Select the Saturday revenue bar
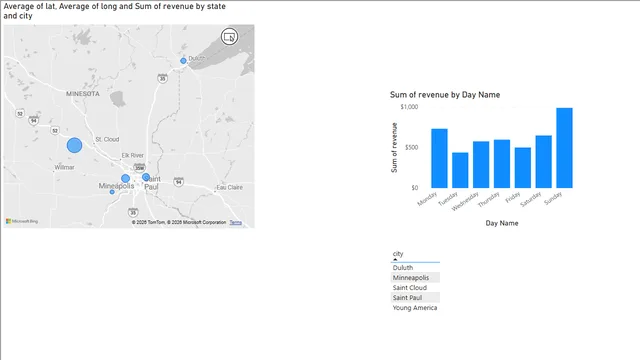Screen dimensions: 640x360 [543, 162]
